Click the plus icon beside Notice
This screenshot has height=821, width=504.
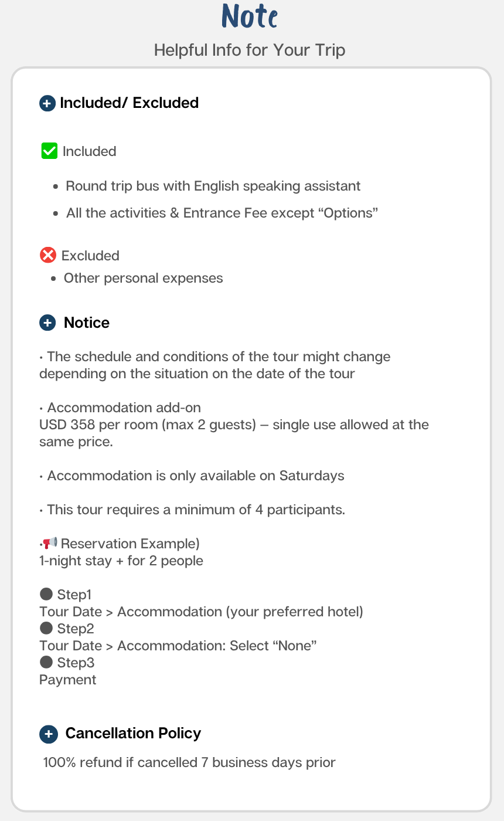coord(47,323)
